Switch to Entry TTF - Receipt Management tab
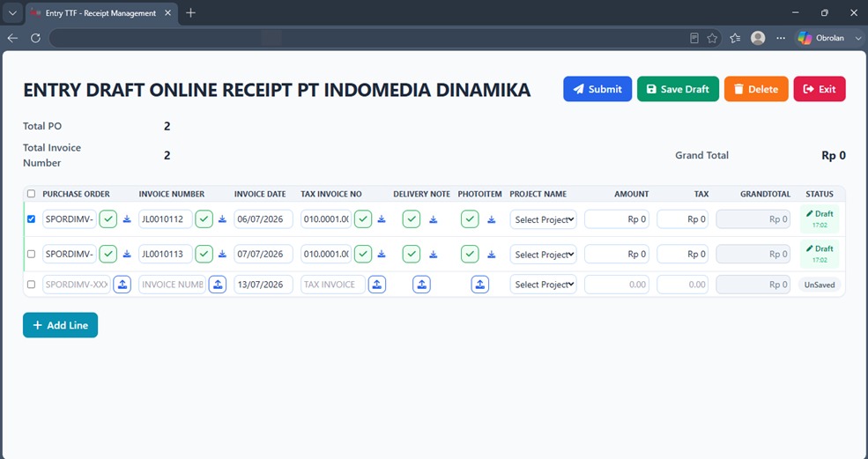868x459 pixels. [100, 12]
